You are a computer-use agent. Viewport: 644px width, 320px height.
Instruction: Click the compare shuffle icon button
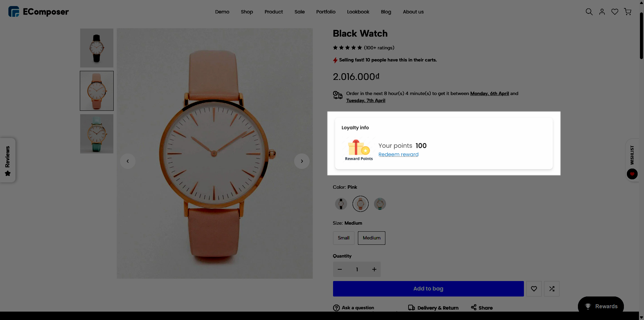click(x=552, y=289)
